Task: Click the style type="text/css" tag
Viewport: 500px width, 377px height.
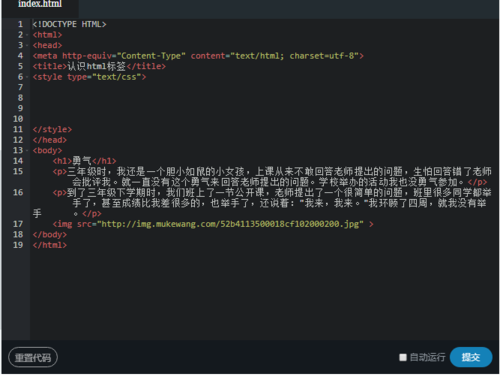Action: tap(89, 77)
